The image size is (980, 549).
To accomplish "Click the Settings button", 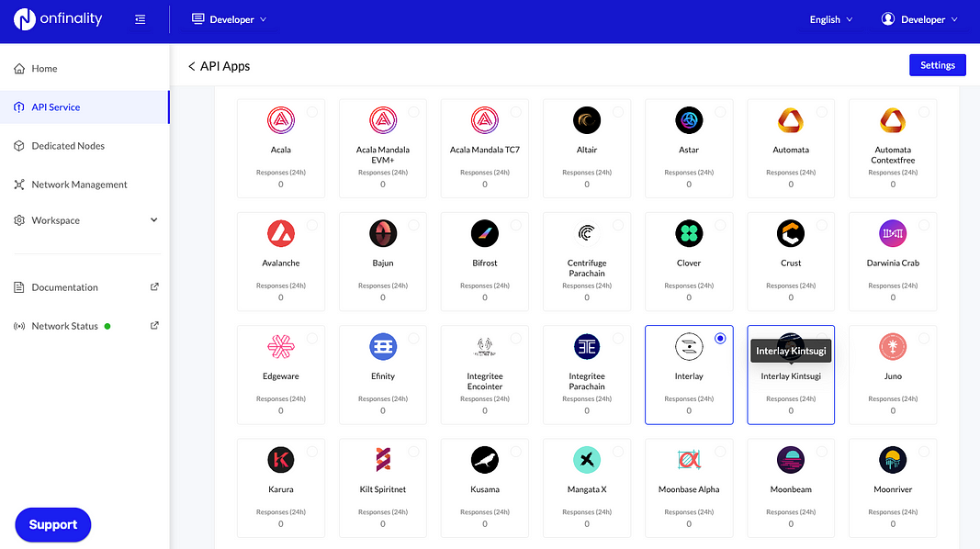I will click(x=938, y=65).
